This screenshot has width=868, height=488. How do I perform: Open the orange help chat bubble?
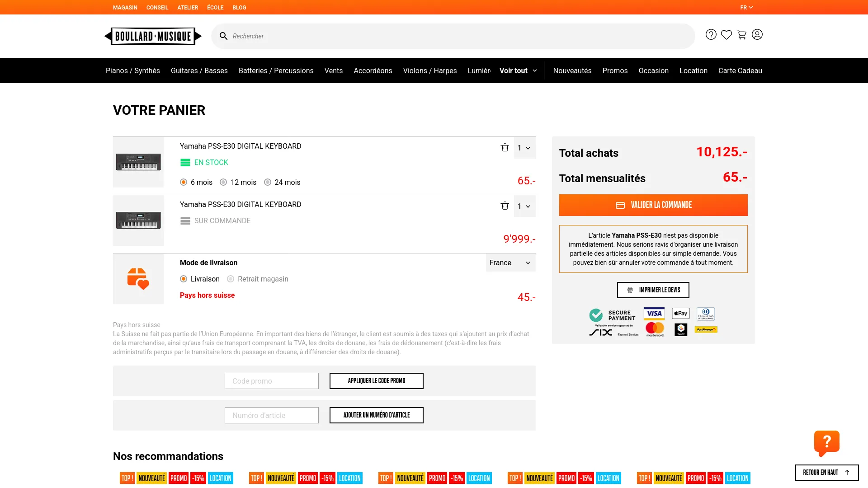(827, 443)
